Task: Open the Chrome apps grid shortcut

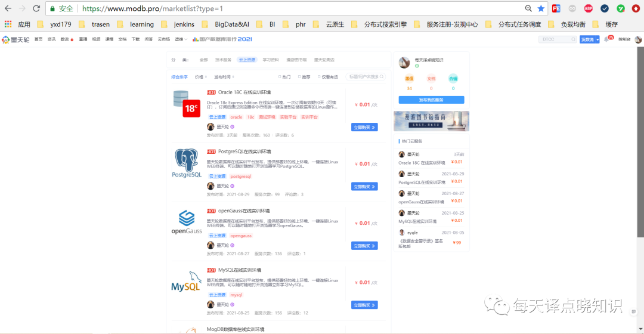Action: click(x=8, y=24)
